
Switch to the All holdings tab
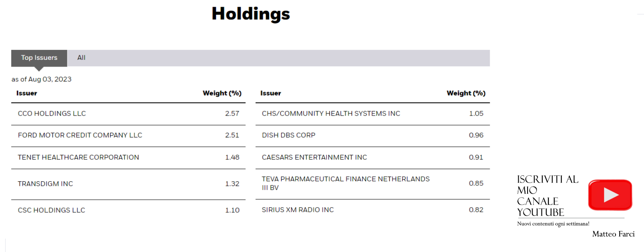click(x=81, y=58)
